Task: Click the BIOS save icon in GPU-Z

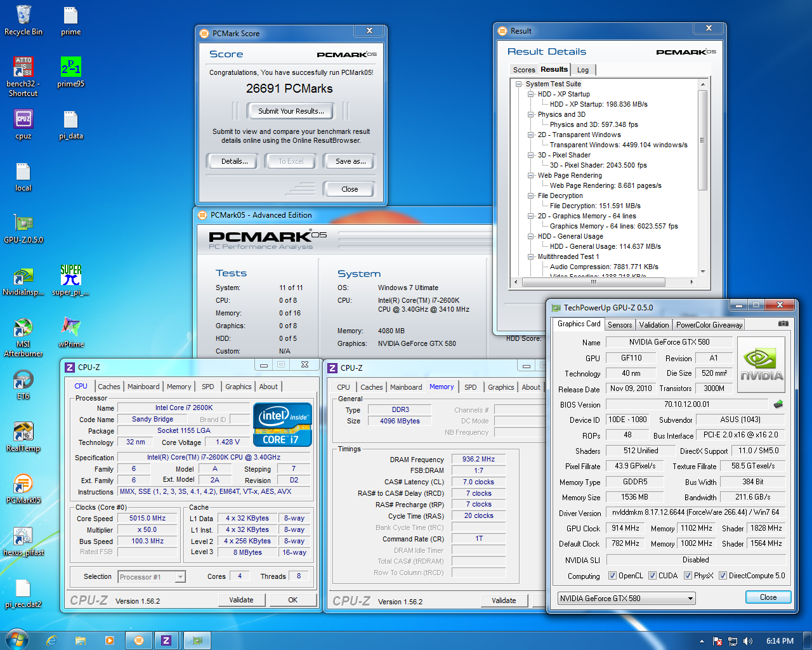Action: pyautogui.click(x=778, y=404)
